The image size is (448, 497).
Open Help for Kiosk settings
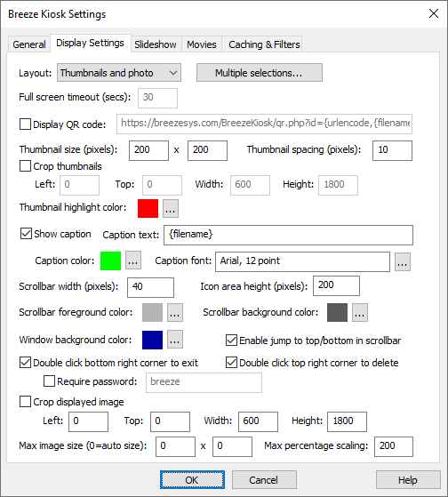[408, 479]
